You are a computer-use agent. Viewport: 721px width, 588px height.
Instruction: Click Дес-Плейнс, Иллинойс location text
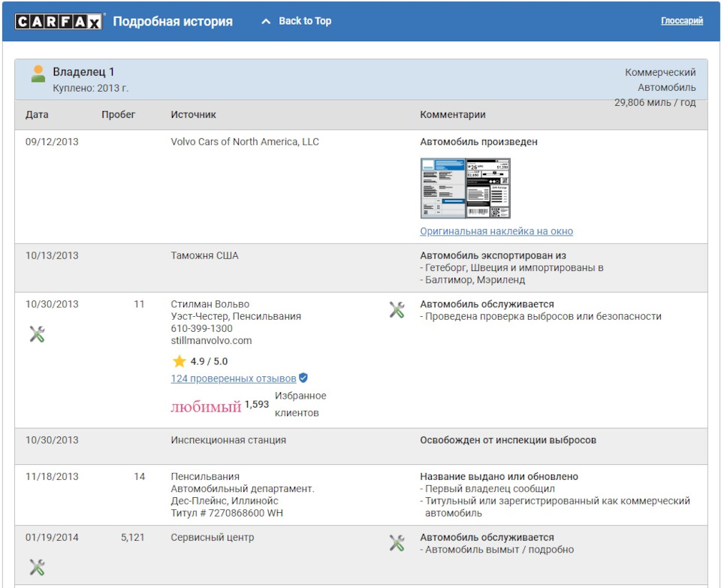click(x=225, y=501)
